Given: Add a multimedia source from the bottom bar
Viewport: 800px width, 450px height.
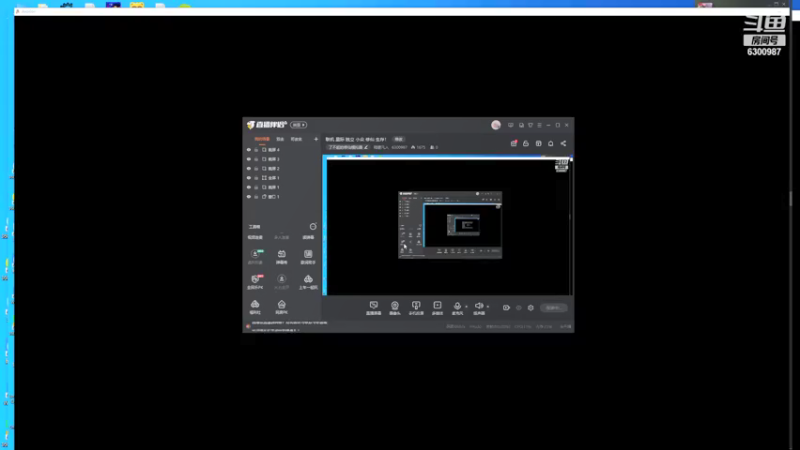Looking at the screenshot, I should tap(437, 308).
